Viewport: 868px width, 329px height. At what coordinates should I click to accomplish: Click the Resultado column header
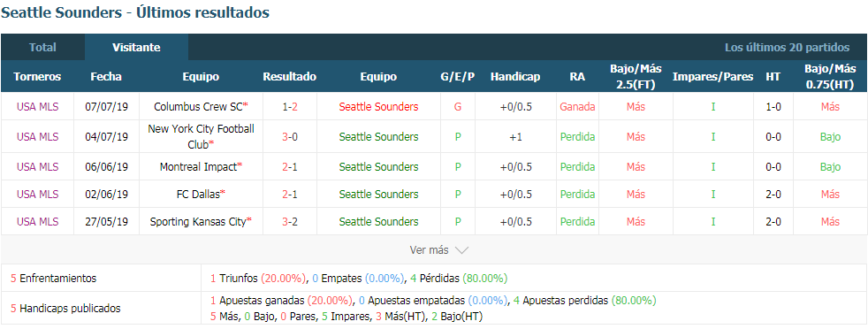290,77
